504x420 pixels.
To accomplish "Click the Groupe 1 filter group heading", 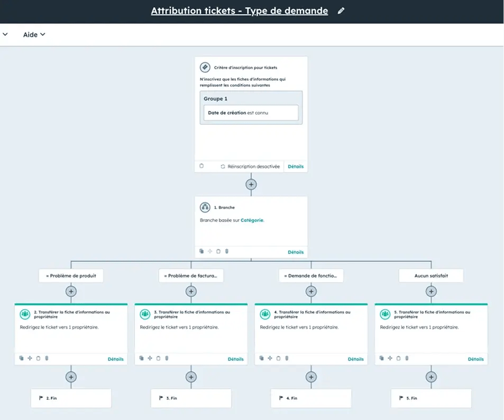I will pos(215,99).
